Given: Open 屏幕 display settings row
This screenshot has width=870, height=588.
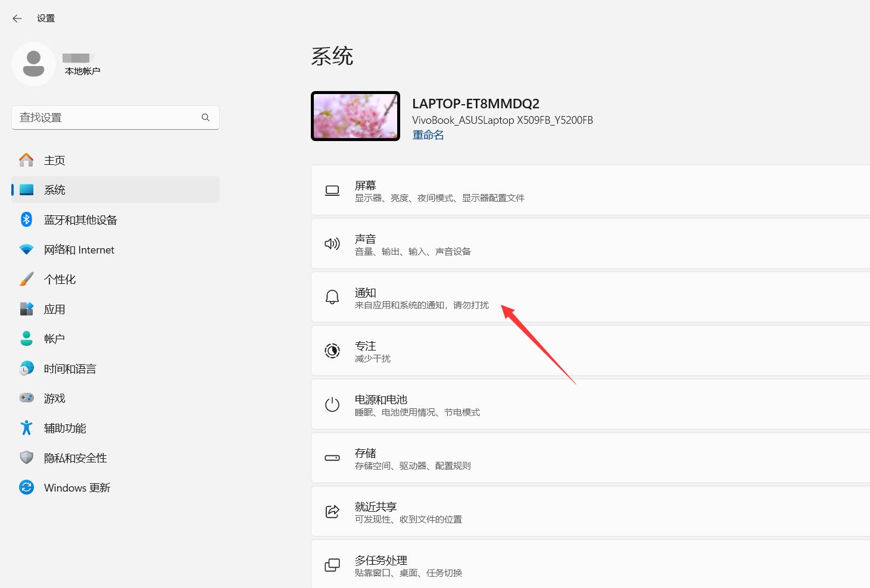Looking at the screenshot, I should click(x=590, y=190).
